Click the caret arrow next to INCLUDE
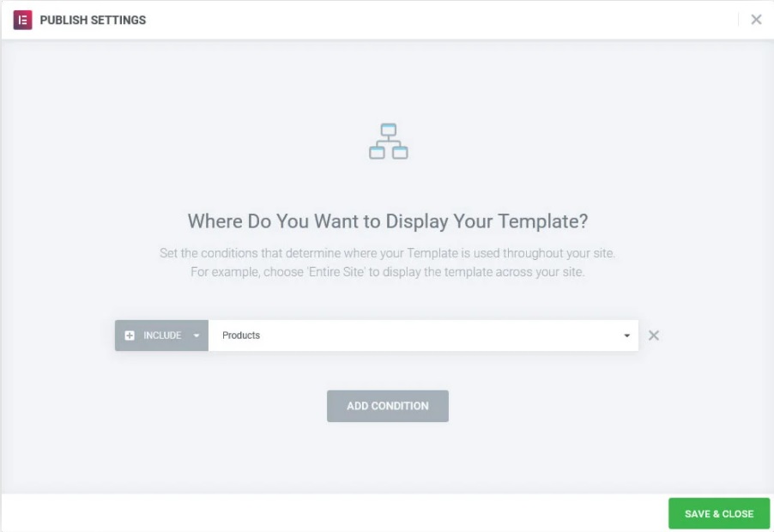This screenshot has height=532, width=774. [196, 336]
